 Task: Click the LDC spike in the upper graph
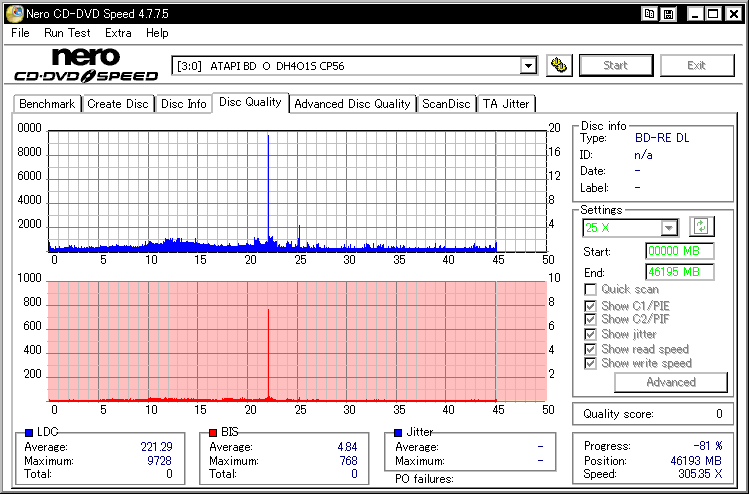pyautogui.click(x=268, y=191)
